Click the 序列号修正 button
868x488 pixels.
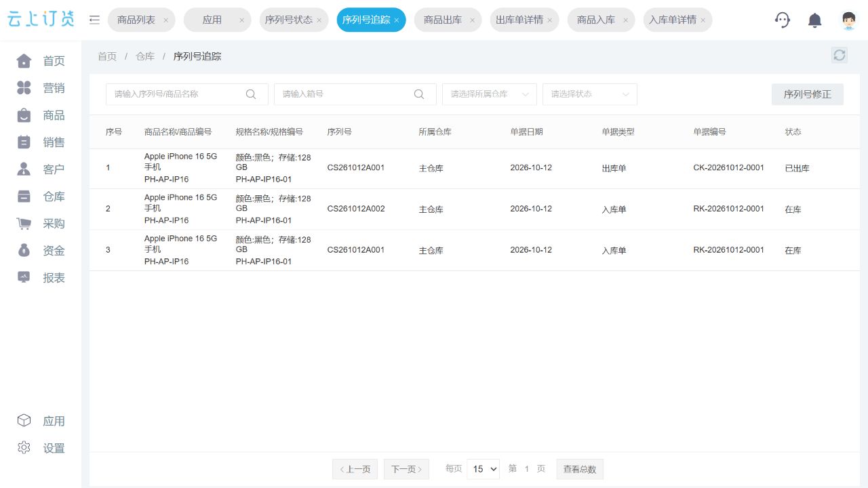[x=808, y=94]
